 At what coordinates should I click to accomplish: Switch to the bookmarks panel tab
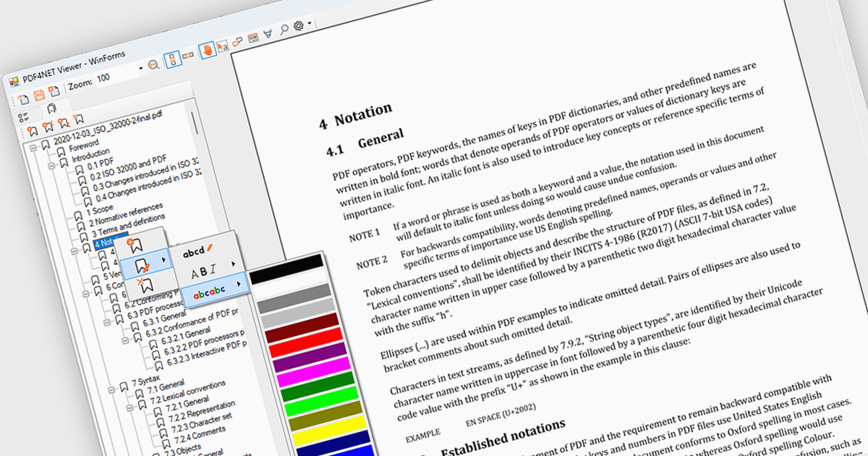tap(51, 109)
